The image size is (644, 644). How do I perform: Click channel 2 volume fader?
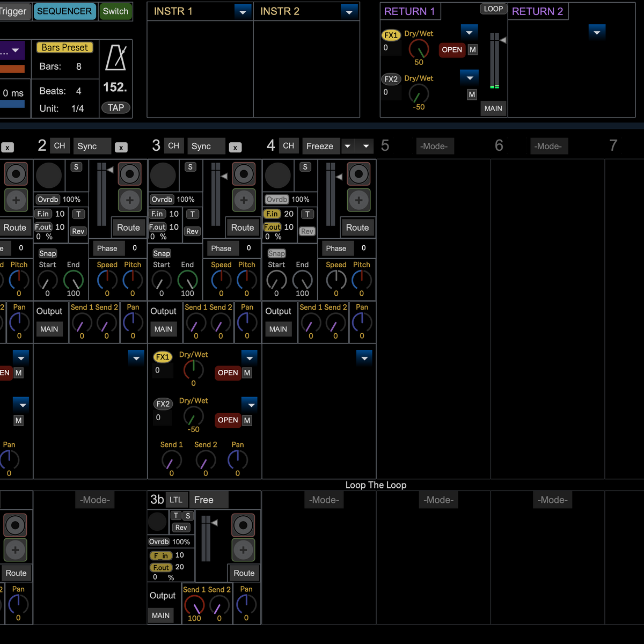tap(101, 194)
